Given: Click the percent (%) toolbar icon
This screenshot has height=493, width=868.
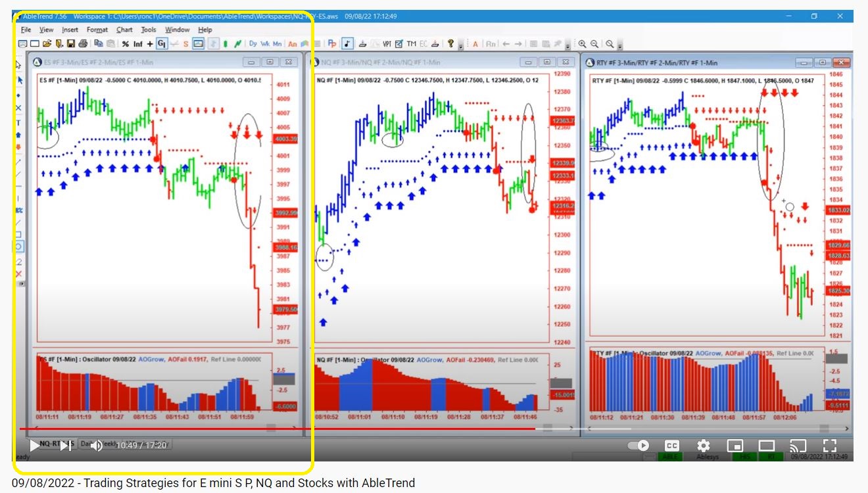Looking at the screenshot, I should (x=126, y=44).
